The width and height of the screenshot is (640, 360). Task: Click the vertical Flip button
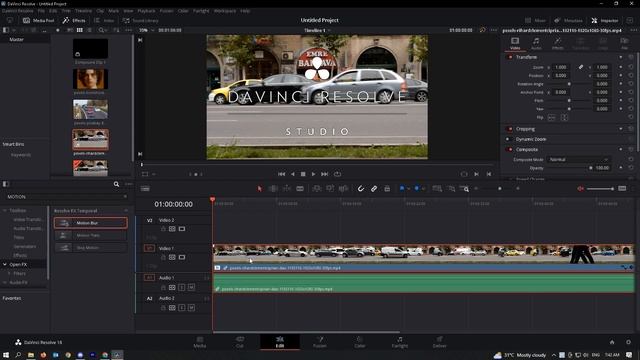click(564, 118)
